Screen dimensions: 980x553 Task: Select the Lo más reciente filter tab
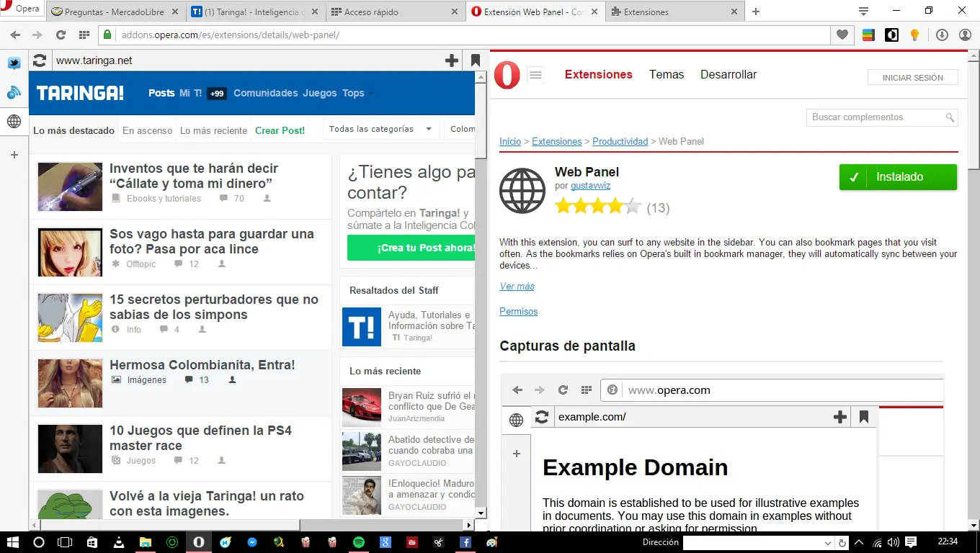214,130
